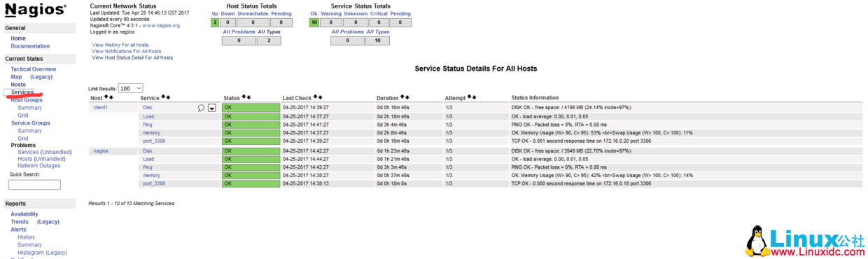Sort Host column descending with down arrow
This screenshot has width=868, height=259.
tap(111, 97)
